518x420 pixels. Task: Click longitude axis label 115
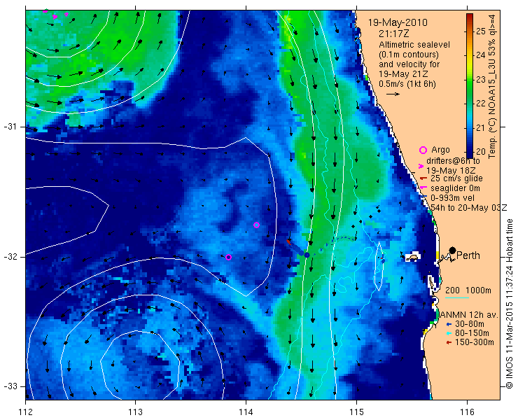click(x=356, y=412)
